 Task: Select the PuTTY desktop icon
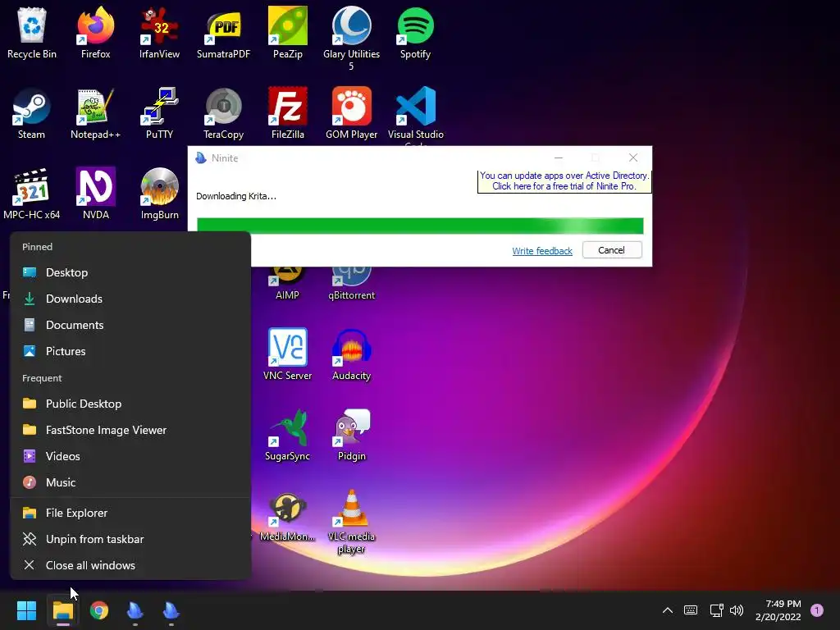(x=159, y=113)
